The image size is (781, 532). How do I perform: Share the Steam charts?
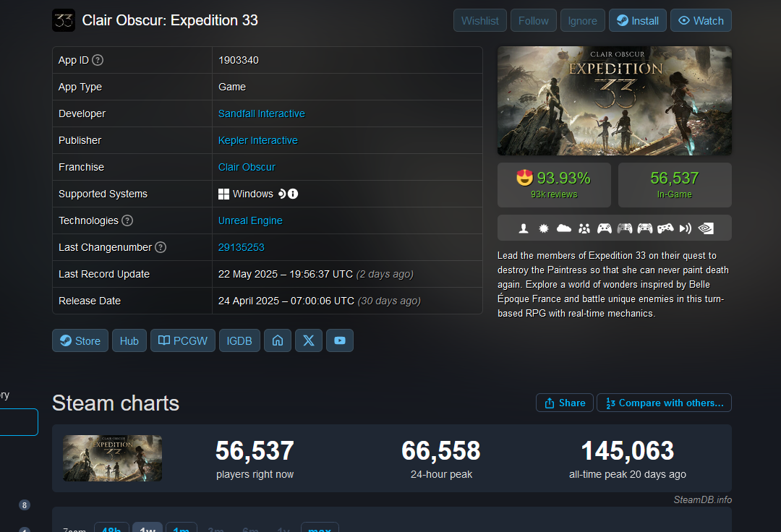tap(565, 403)
